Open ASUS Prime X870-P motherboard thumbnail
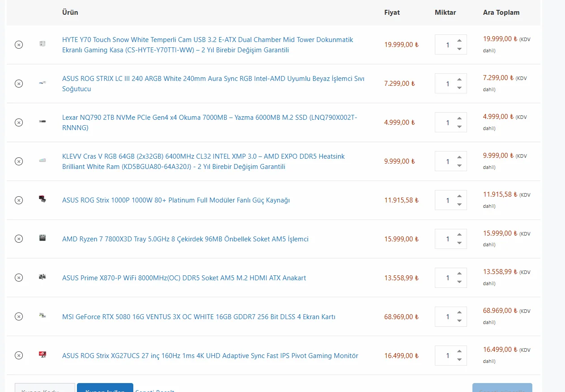Image resolution: width=565 pixels, height=392 pixels. (42, 277)
